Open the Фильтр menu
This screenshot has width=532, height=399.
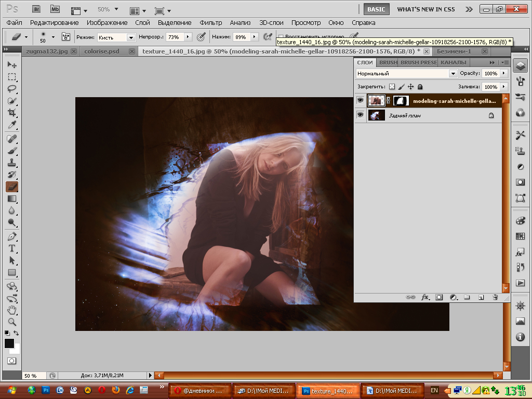click(x=211, y=23)
